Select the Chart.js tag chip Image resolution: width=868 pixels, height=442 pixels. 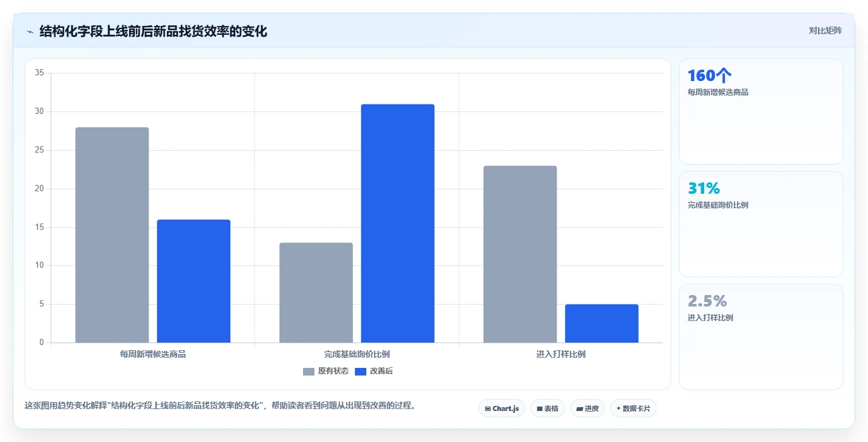tap(502, 408)
